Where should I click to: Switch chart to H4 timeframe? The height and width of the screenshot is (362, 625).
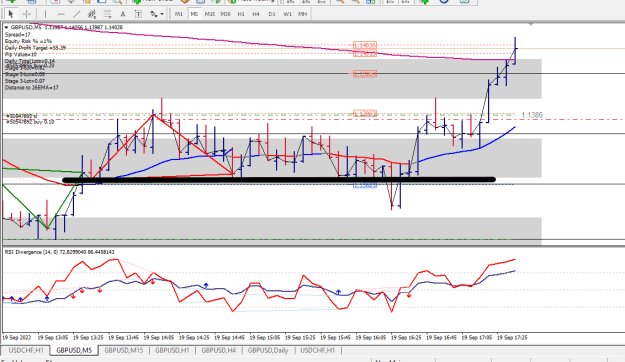pyautogui.click(x=256, y=14)
